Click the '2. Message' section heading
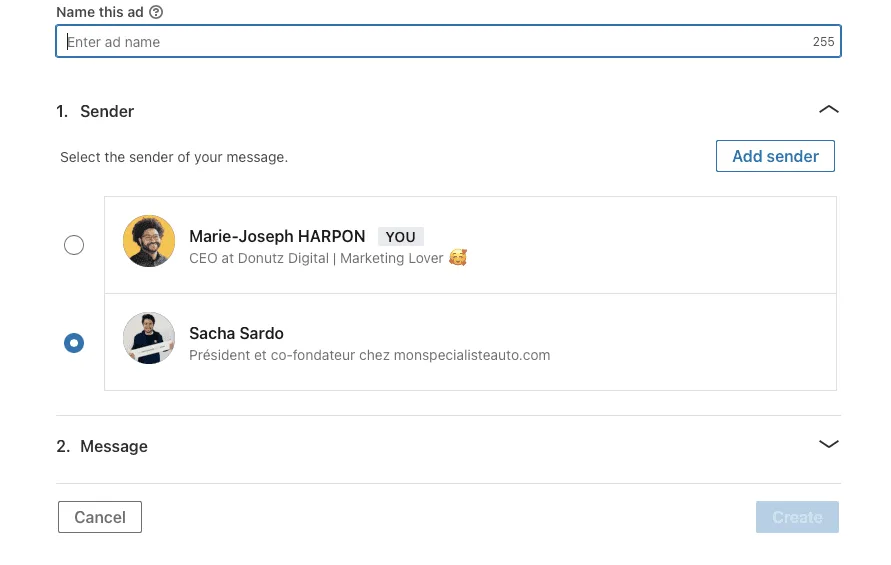Viewport: 891px width, 565px height. tap(102, 446)
